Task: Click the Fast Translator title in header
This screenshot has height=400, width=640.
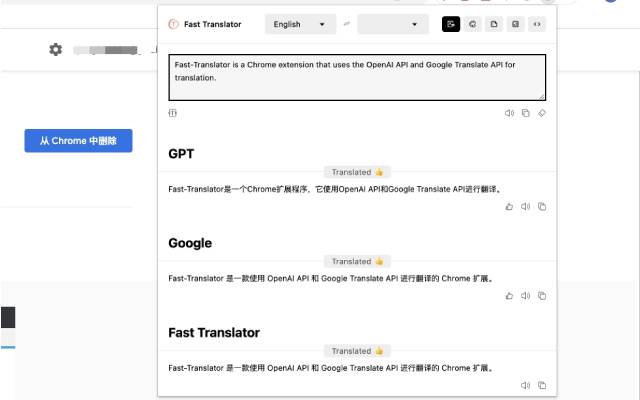Action: click(213, 24)
